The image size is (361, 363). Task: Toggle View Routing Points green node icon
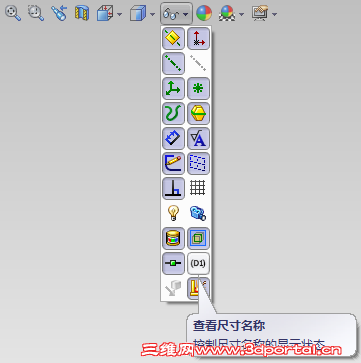(x=173, y=263)
